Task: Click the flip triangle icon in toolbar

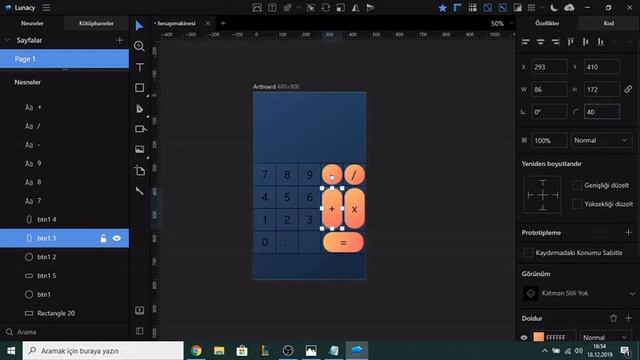Action: click(356, 8)
